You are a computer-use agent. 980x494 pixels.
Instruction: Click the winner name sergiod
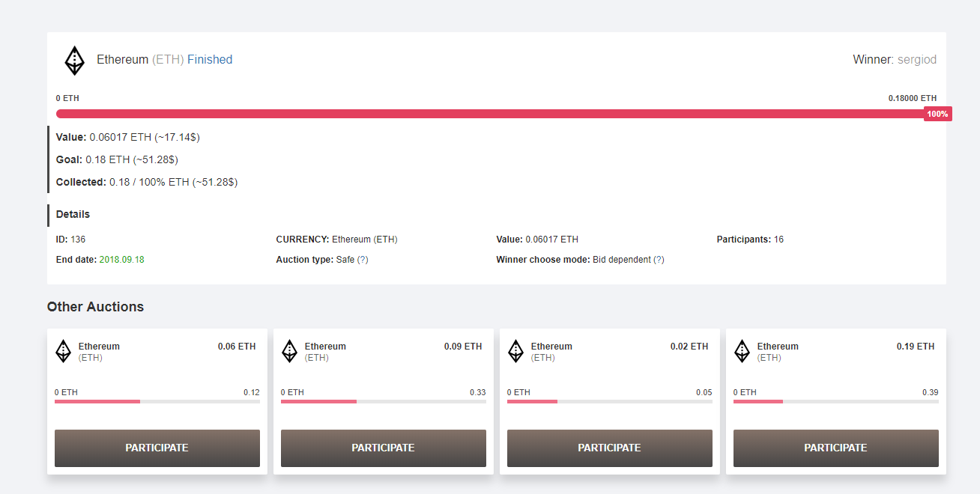click(917, 60)
